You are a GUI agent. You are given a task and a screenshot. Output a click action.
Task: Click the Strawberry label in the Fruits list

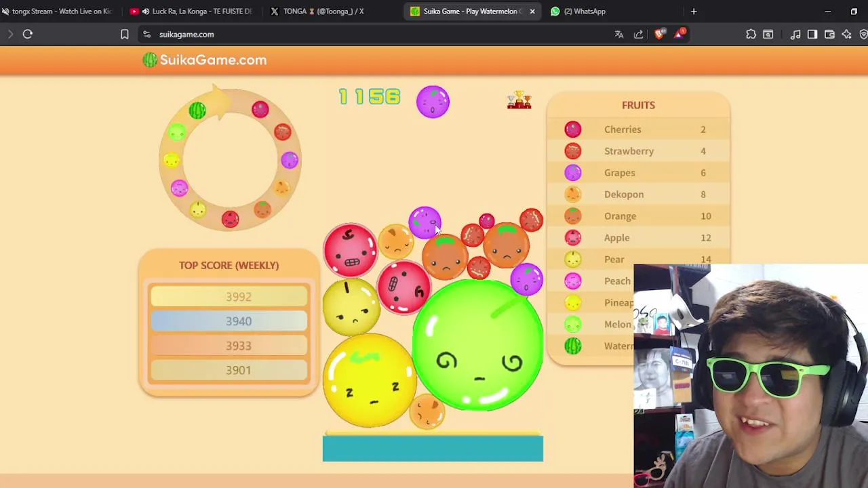pyautogui.click(x=629, y=151)
